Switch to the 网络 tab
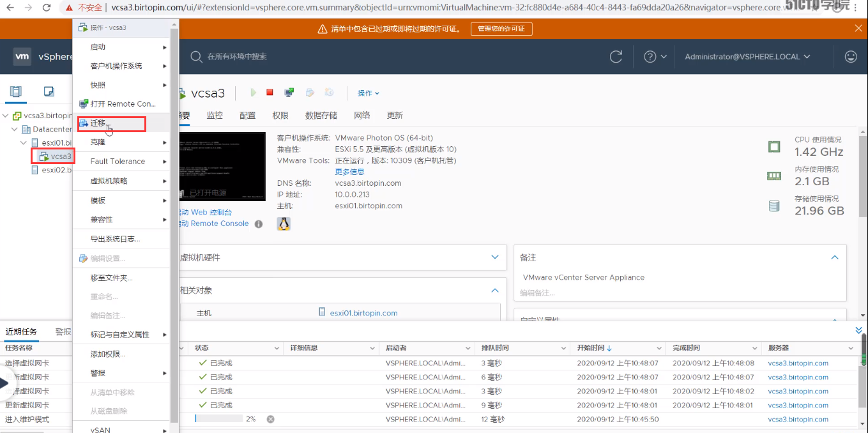The width and height of the screenshot is (868, 433). 362,116
